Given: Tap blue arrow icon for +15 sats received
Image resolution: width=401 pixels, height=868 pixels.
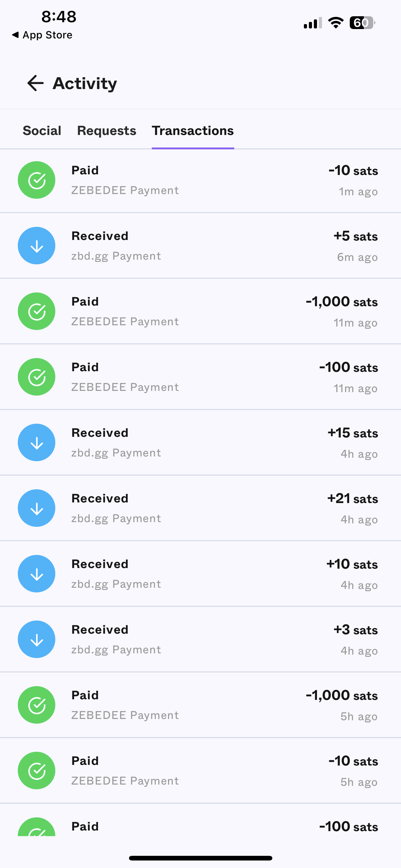Looking at the screenshot, I should pos(36,442).
